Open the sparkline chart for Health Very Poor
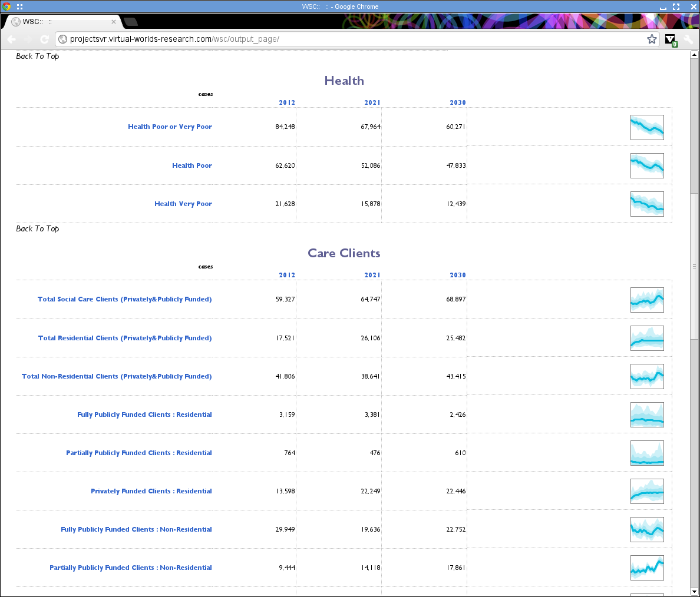Viewport: 700px width, 597px height. point(647,204)
